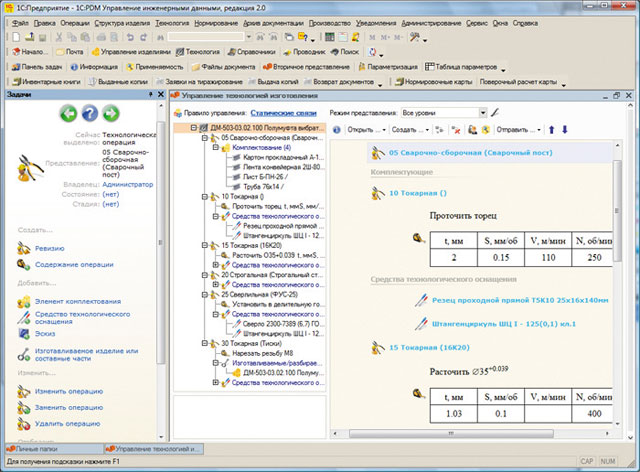Open the Структура изделия menu
The image size is (640, 472).
click(x=122, y=23)
